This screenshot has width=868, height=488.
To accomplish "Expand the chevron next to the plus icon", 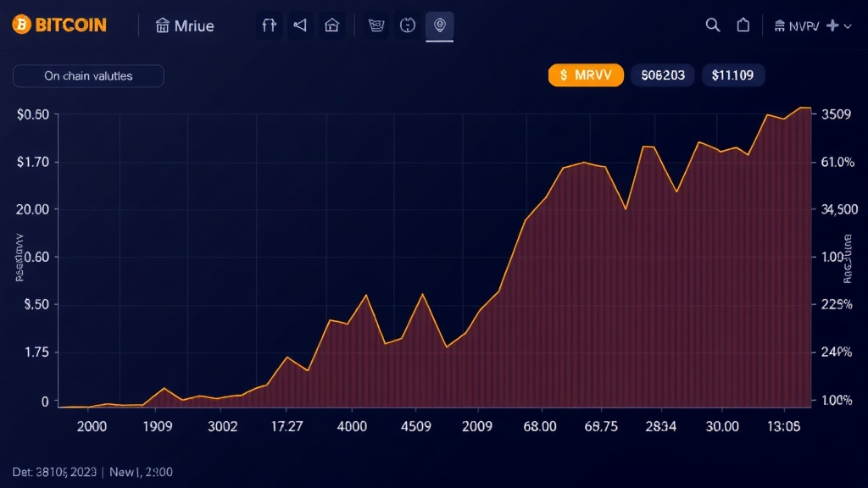I will pos(847,26).
